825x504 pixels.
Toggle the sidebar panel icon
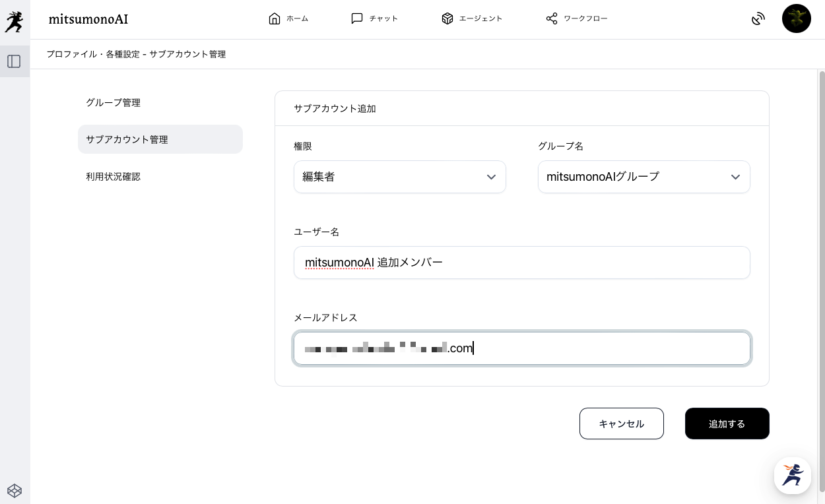pos(14,61)
